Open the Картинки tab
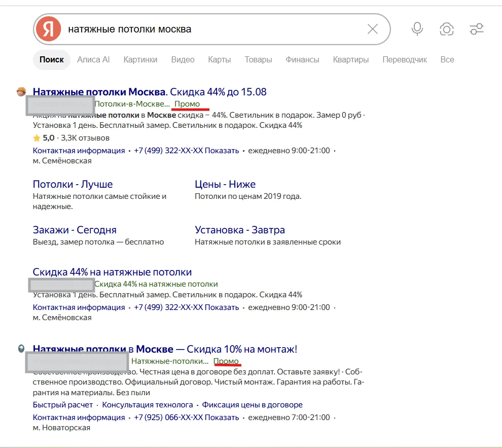Image resolution: width=502 pixels, height=448 pixels. 140,59
